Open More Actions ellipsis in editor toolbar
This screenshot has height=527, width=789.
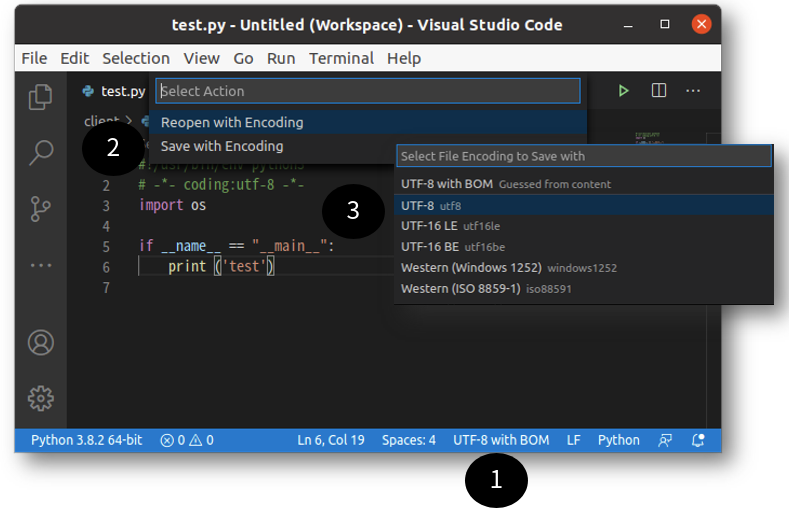tap(693, 91)
